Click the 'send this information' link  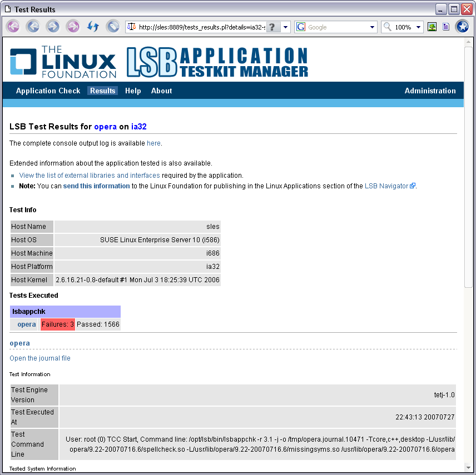[x=96, y=186]
